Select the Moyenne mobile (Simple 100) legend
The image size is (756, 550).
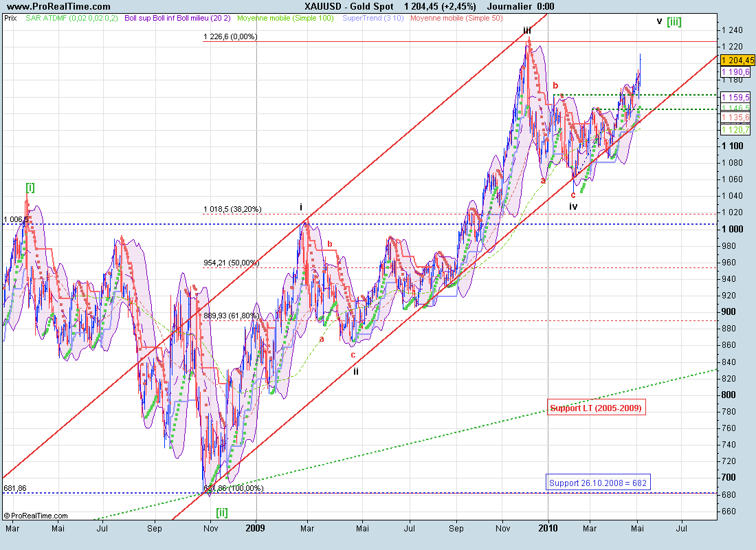(285, 19)
